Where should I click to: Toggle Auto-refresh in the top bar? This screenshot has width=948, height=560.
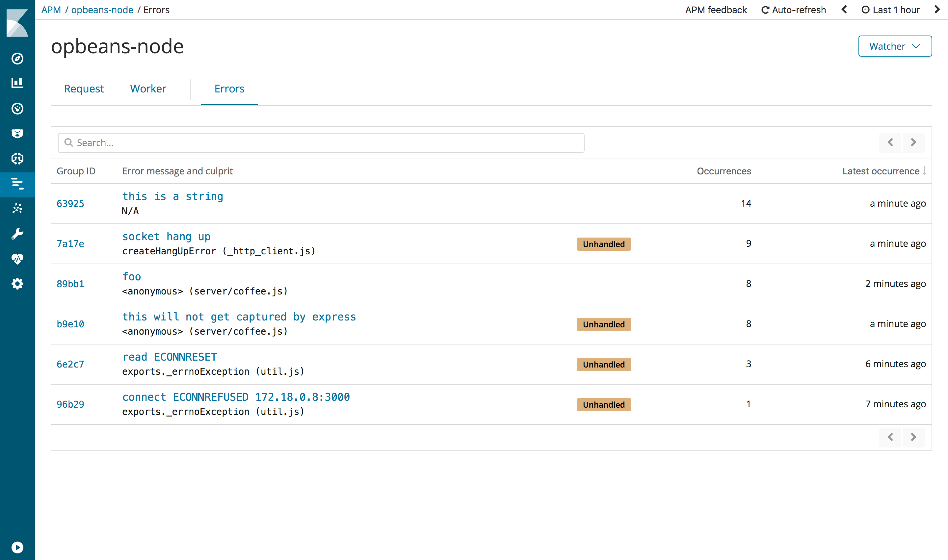click(793, 10)
